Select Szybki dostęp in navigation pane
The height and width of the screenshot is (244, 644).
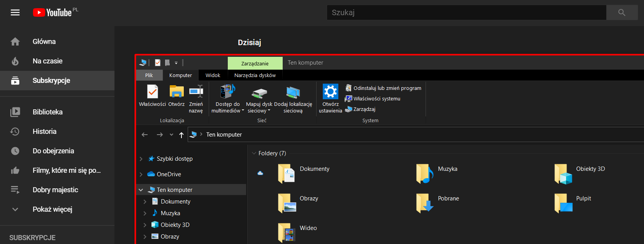[174, 159]
